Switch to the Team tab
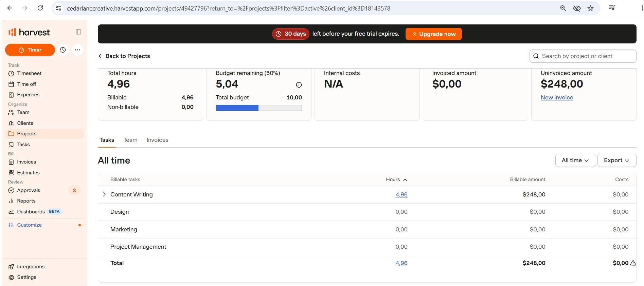644x286 pixels. tap(130, 140)
